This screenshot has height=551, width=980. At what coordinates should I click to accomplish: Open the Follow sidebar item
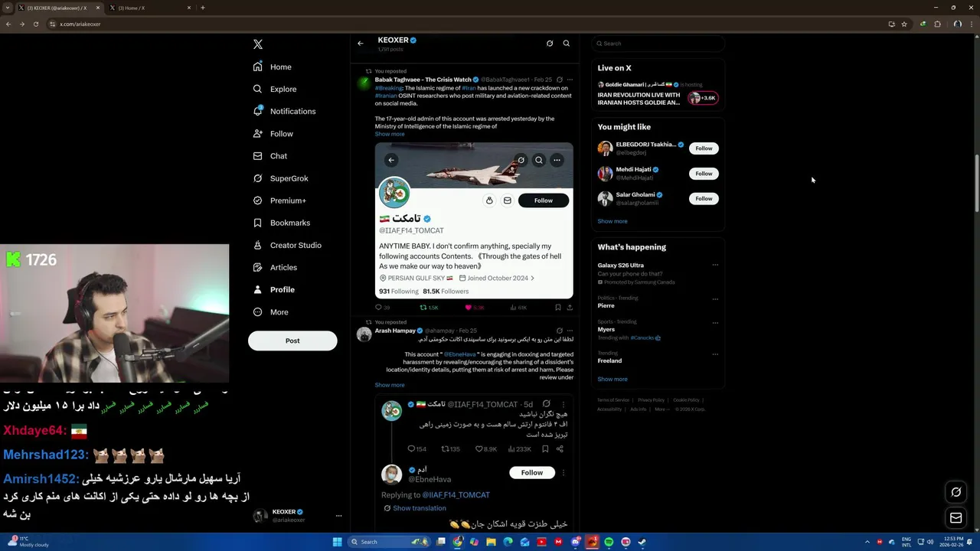point(273,133)
